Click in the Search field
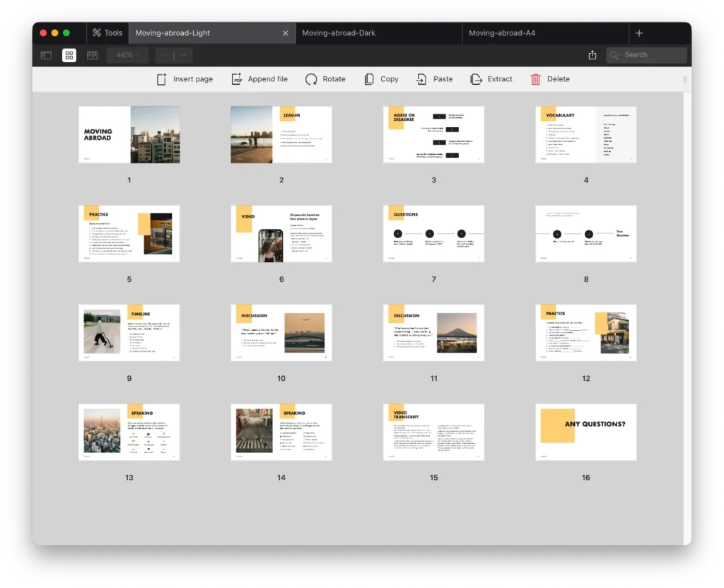This screenshot has height=588, width=724. (652, 55)
